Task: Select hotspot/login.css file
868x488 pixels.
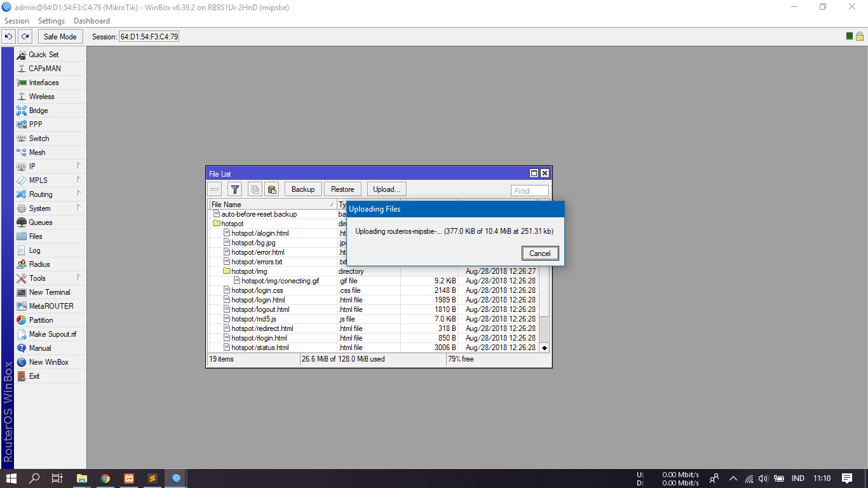Action: pyautogui.click(x=375, y=290)
